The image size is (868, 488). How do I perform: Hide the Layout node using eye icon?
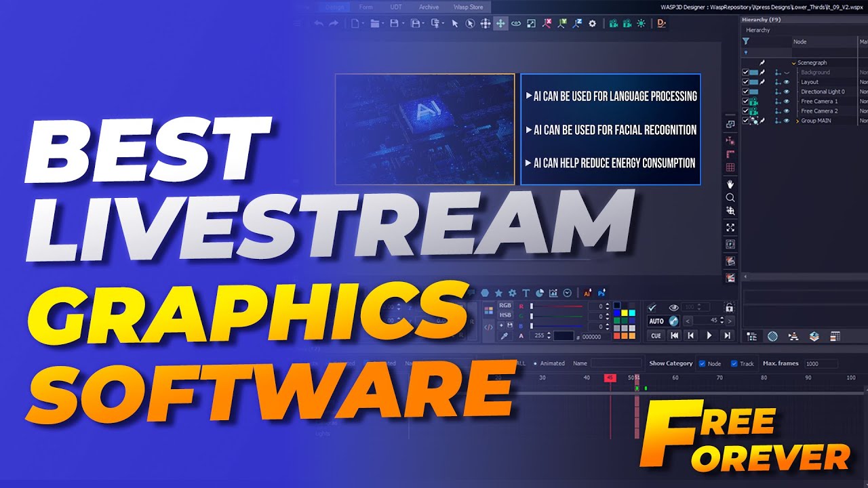pyautogui.click(x=787, y=82)
